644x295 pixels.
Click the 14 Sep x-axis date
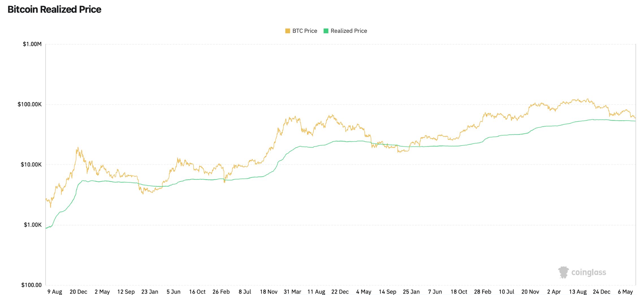(388, 292)
